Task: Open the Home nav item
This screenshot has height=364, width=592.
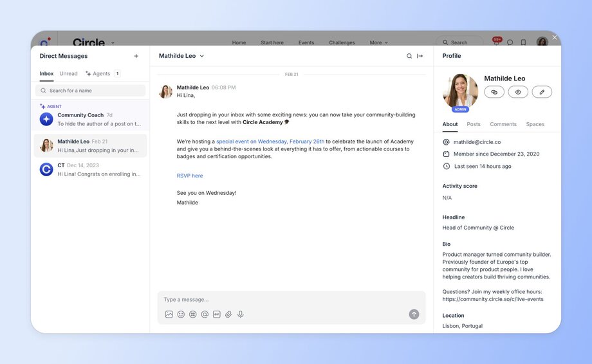Action: click(x=239, y=42)
